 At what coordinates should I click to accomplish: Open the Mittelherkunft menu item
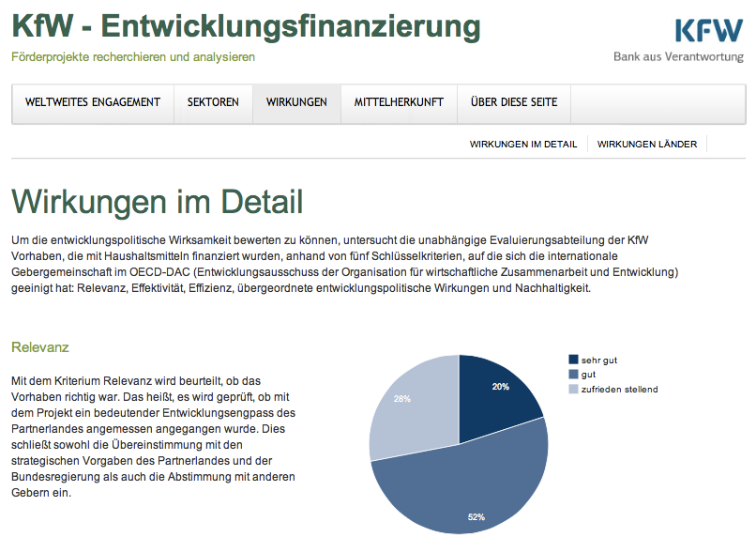point(399,102)
